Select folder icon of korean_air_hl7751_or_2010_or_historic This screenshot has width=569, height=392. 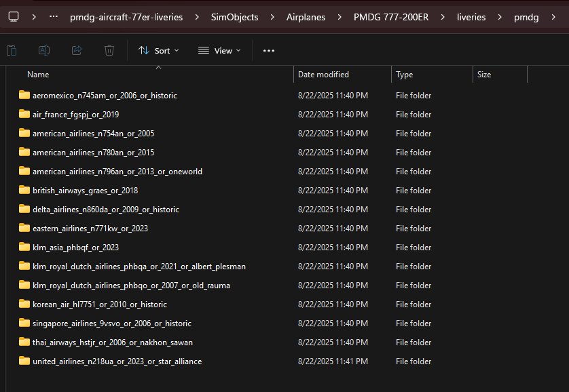click(x=24, y=304)
